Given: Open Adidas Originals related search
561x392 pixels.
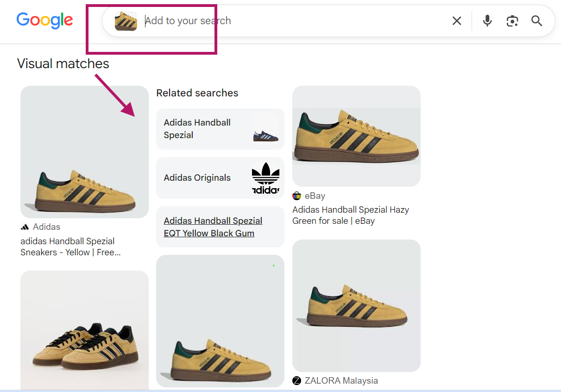Looking at the screenshot, I should click(x=220, y=178).
